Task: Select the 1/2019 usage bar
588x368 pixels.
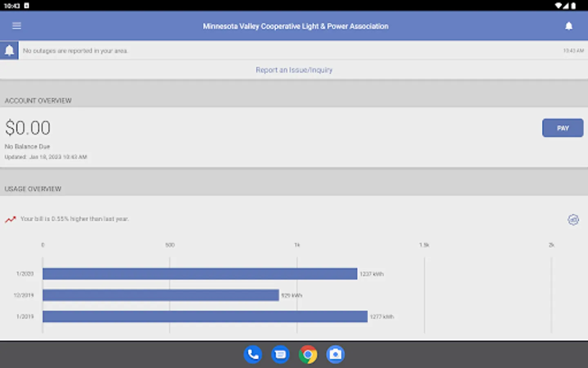Action: pos(205,316)
